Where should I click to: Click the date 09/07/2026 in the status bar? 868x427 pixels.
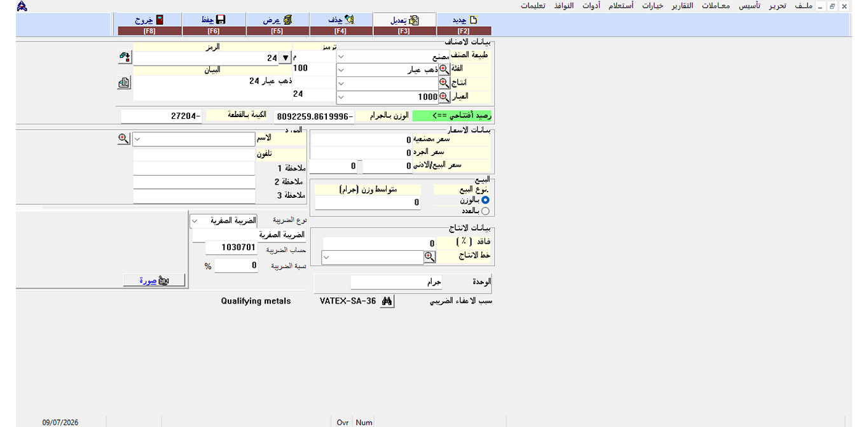60,423
